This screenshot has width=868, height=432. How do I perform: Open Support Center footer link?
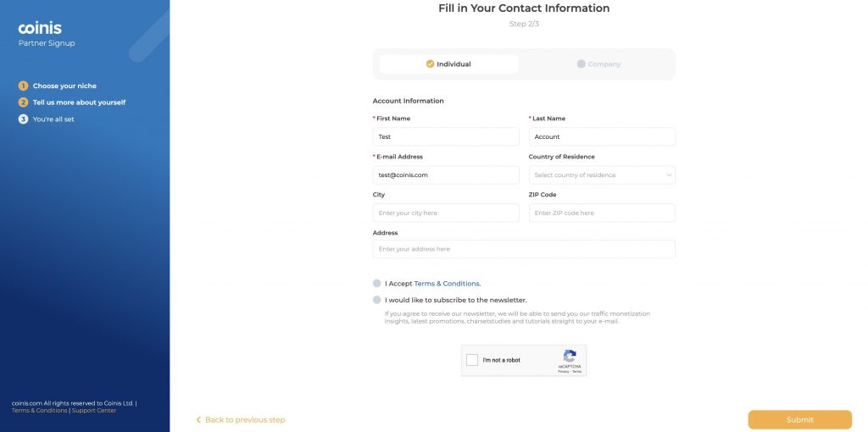pos(94,411)
